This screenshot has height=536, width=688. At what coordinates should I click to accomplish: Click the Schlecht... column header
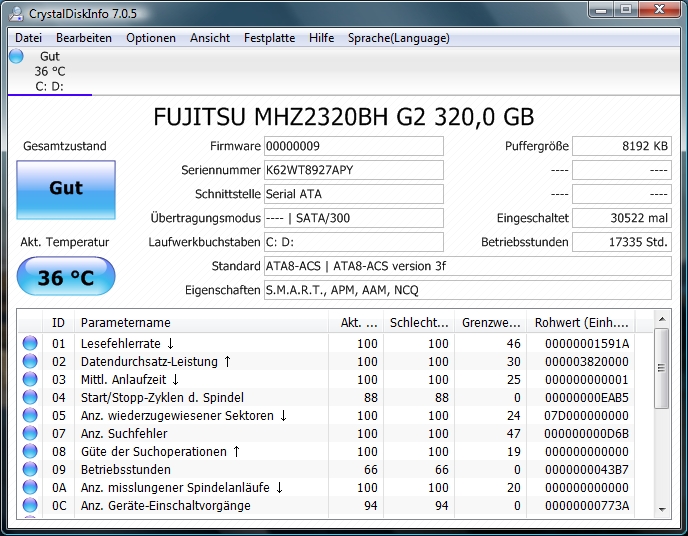(x=419, y=323)
